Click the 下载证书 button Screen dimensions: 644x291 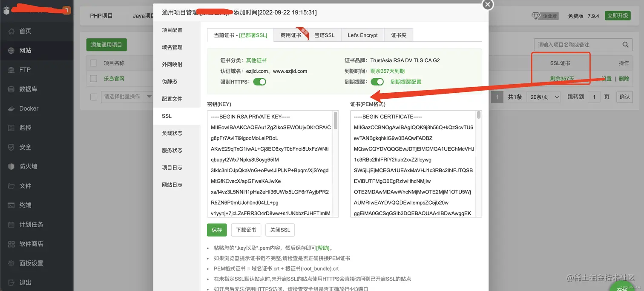click(x=246, y=230)
